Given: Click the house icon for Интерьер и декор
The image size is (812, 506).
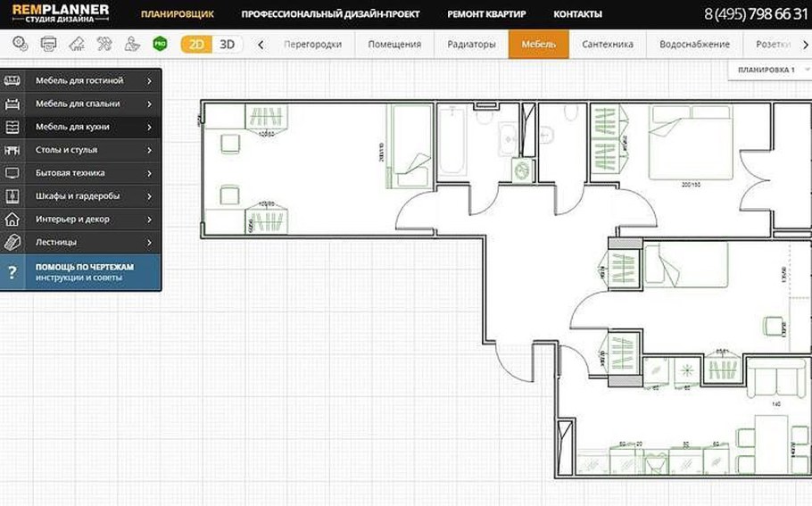Looking at the screenshot, I should coord(12,220).
